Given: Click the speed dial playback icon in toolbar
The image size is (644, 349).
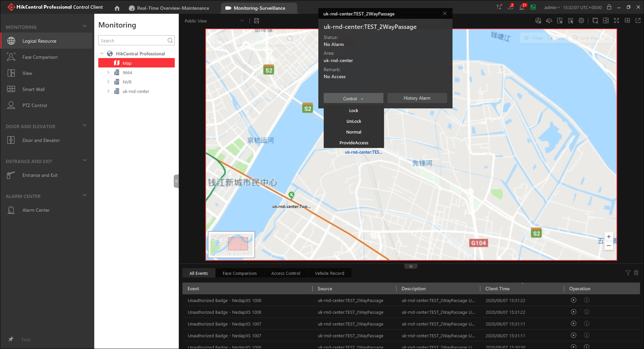Looking at the screenshot, I should coord(549,21).
